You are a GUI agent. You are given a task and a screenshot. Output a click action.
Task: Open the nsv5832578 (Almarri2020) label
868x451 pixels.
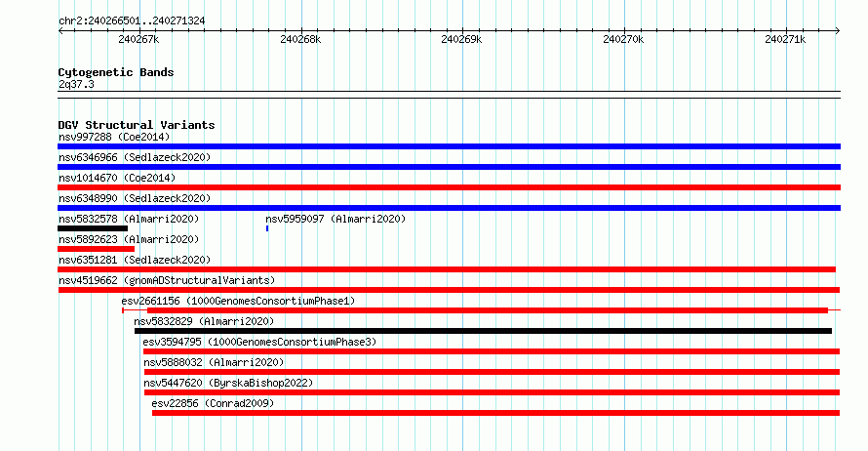(129, 219)
